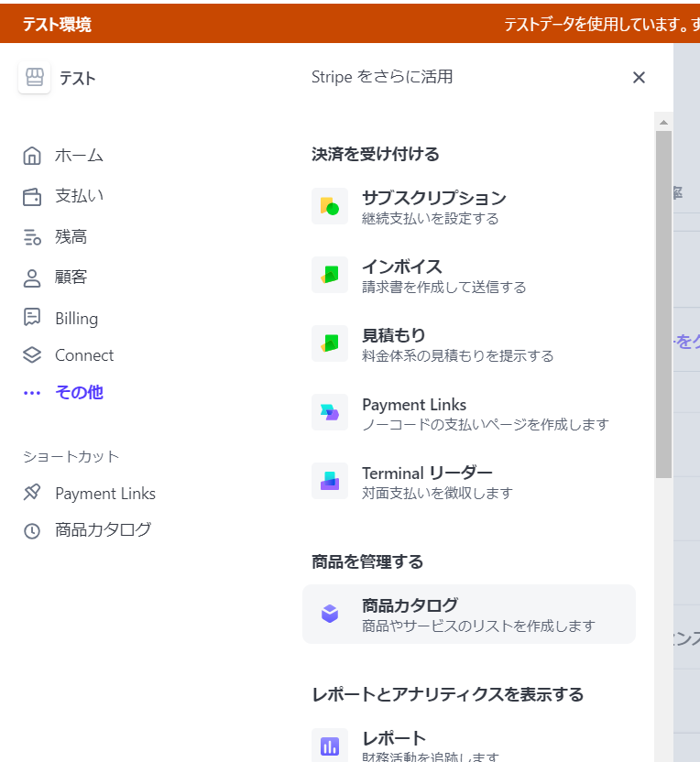Viewport: 700px width, 762px height.
Task: Click the テストデータを使用しています banner text
Action: (x=602, y=24)
